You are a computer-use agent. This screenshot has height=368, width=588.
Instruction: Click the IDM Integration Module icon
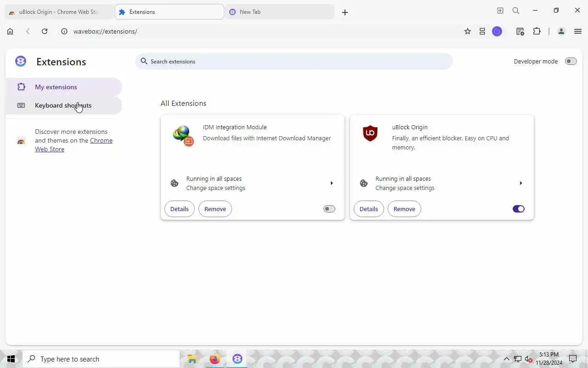coord(183,136)
